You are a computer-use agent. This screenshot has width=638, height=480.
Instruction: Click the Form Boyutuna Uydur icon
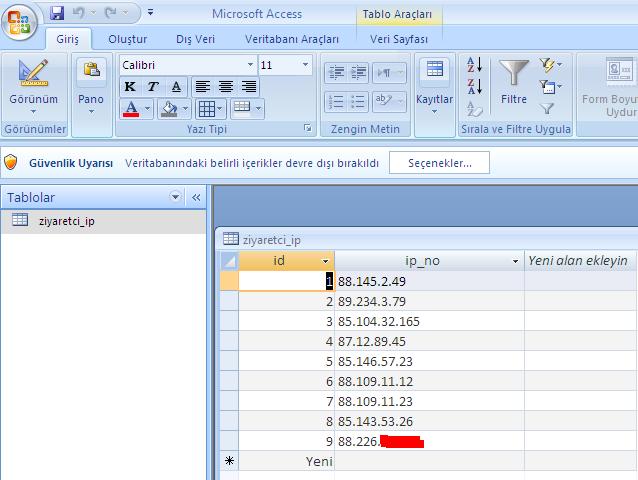coord(619,72)
